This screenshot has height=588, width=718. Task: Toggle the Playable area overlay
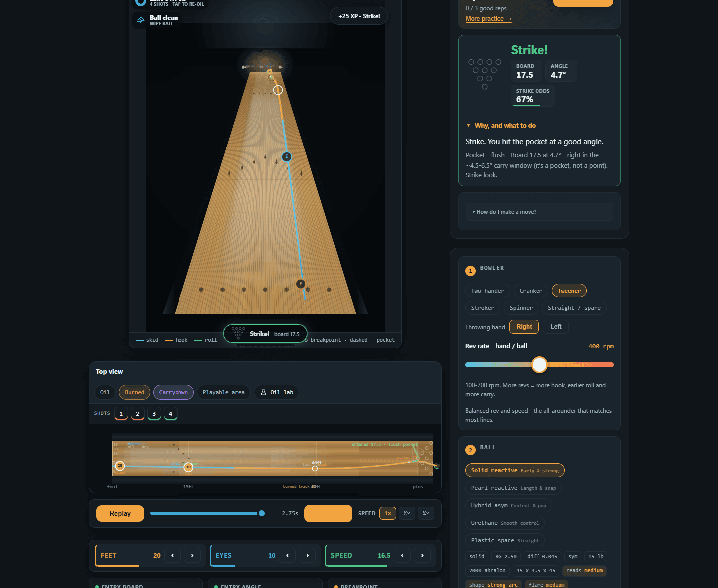point(224,392)
